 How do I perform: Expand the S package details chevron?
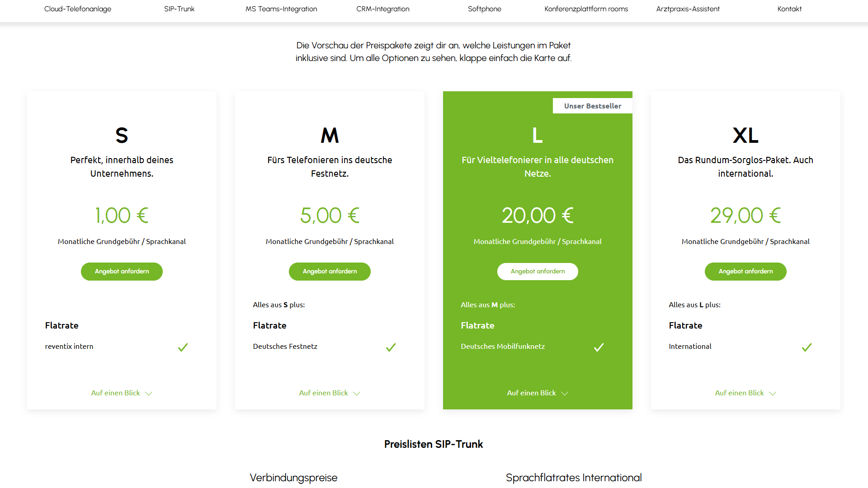149,394
